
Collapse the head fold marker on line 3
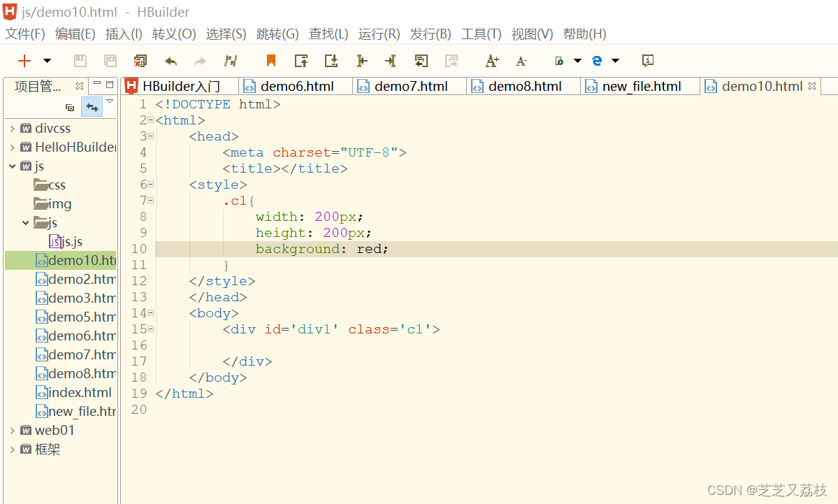click(x=151, y=136)
